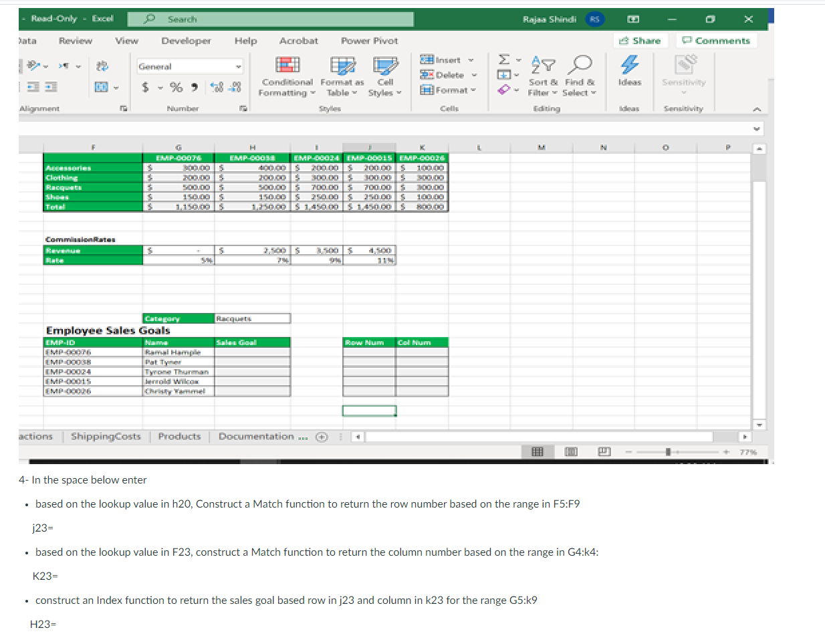
Task: Click the Decrease Decimal icon
Action: (235, 87)
